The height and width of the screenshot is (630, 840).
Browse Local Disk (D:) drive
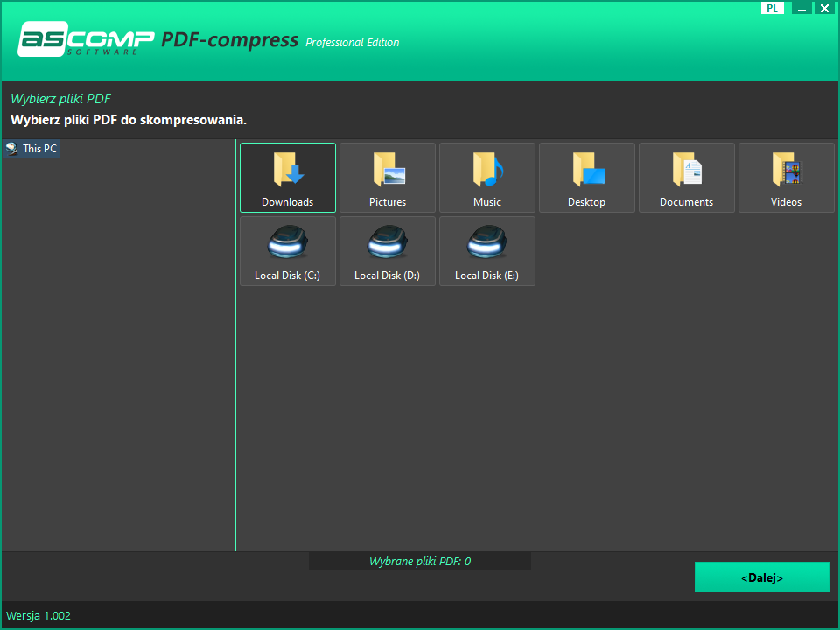pyautogui.click(x=388, y=251)
